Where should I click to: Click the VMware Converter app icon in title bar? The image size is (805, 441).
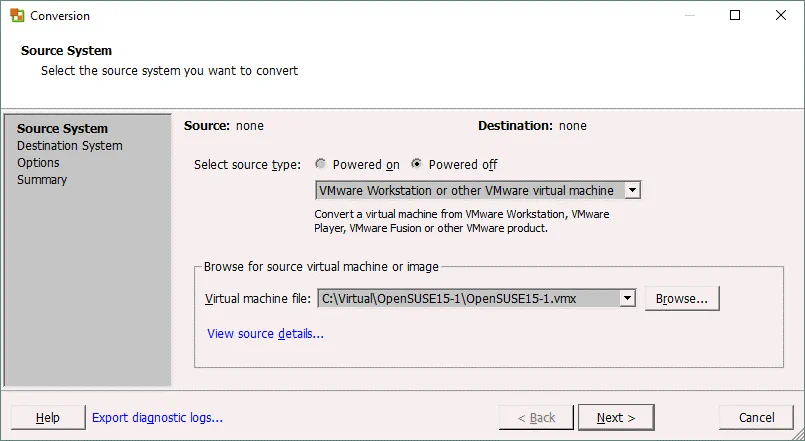(17, 16)
